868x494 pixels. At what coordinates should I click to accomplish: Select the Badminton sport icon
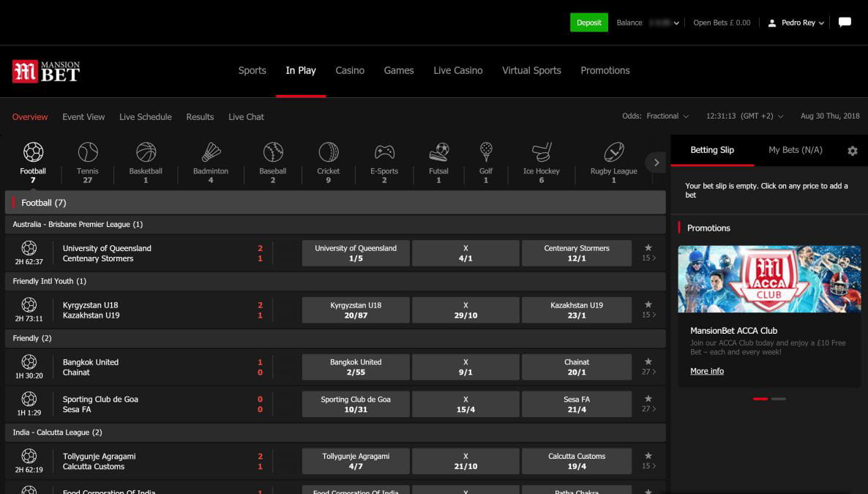(211, 151)
